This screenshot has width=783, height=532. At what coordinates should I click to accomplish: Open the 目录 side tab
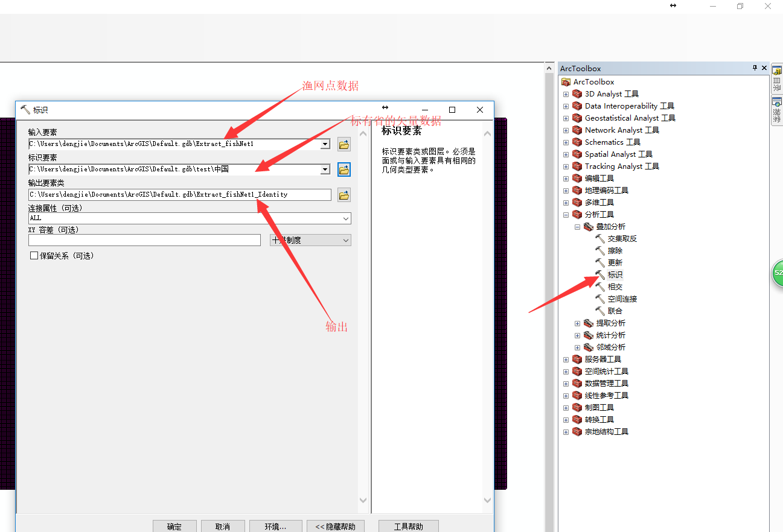point(777,79)
